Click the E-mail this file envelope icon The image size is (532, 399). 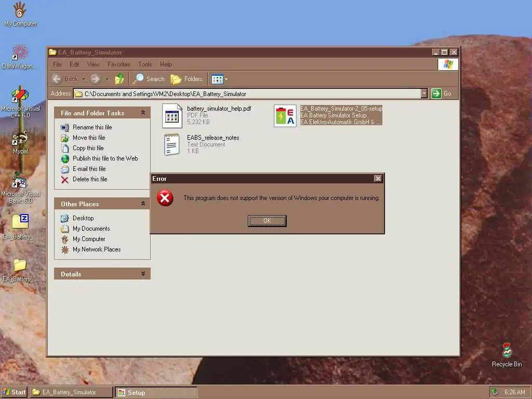click(65, 169)
